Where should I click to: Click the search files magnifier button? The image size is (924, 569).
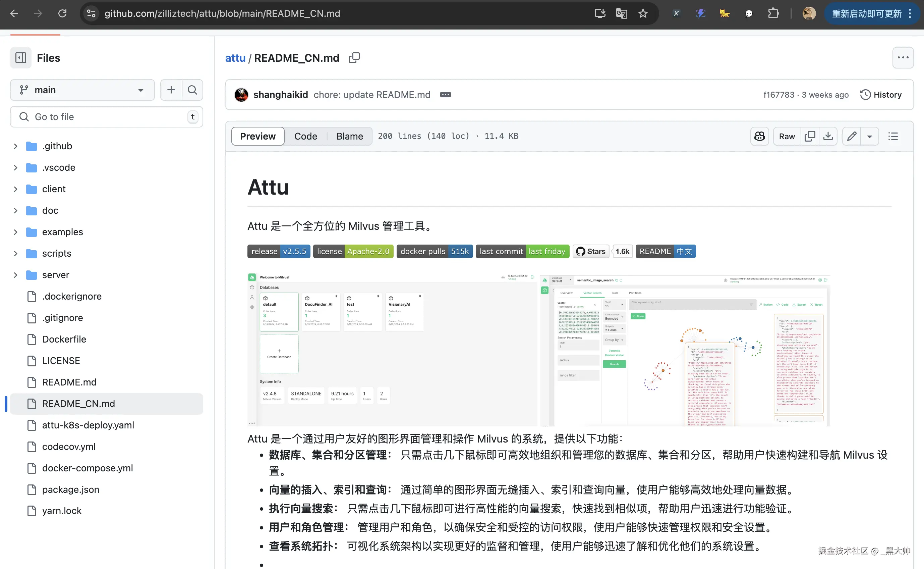point(192,90)
